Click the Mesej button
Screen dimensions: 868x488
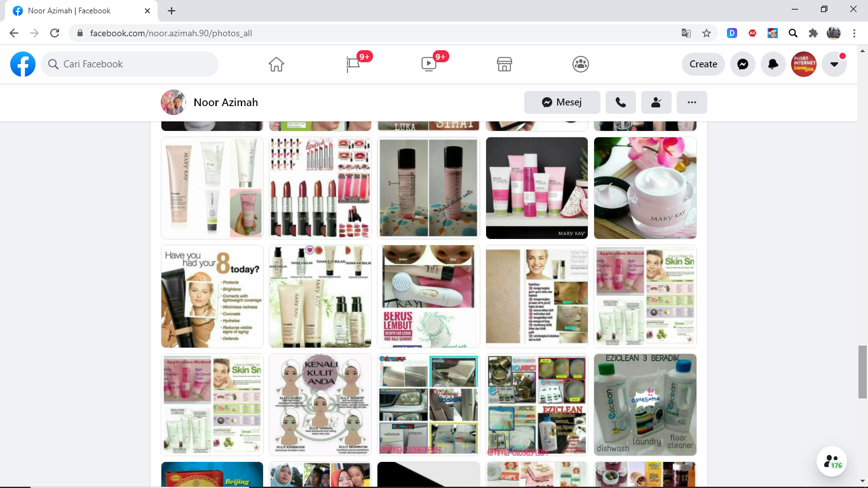point(562,102)
